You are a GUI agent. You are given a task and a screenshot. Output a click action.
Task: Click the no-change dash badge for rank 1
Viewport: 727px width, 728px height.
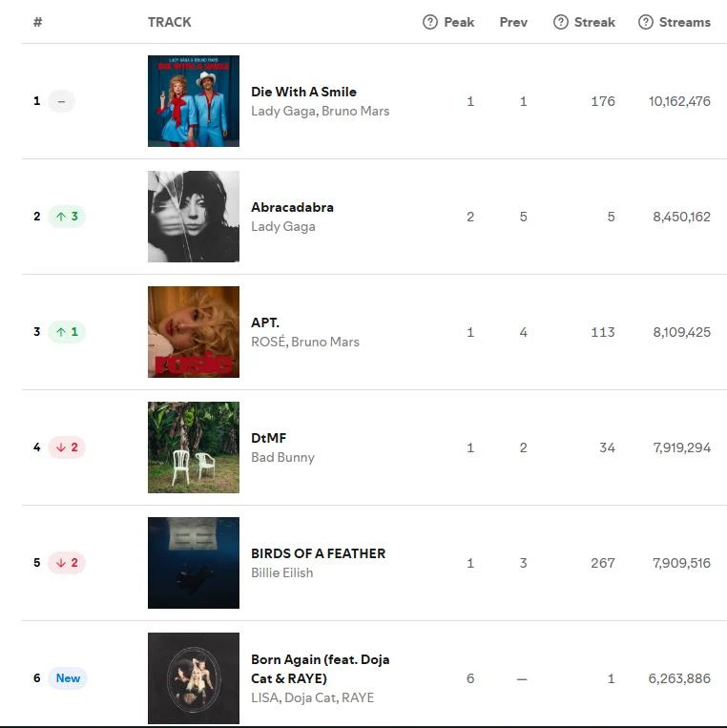pos(61,101)
